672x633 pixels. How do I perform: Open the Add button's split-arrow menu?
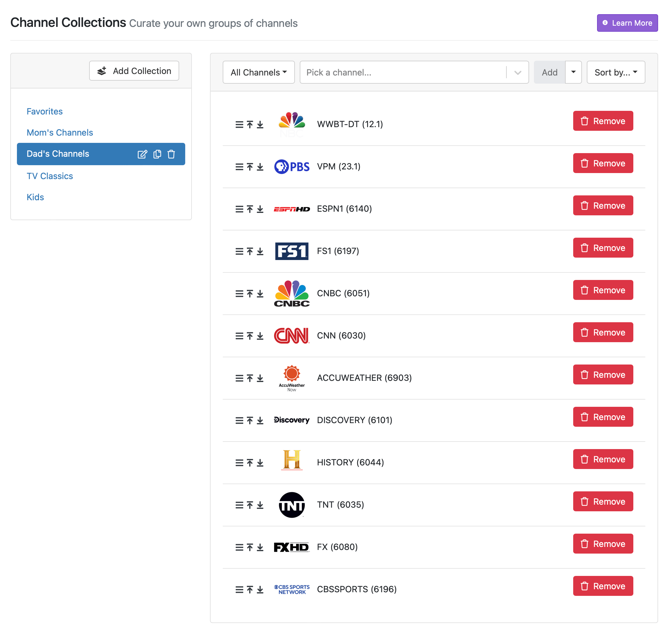pos(573,72)
